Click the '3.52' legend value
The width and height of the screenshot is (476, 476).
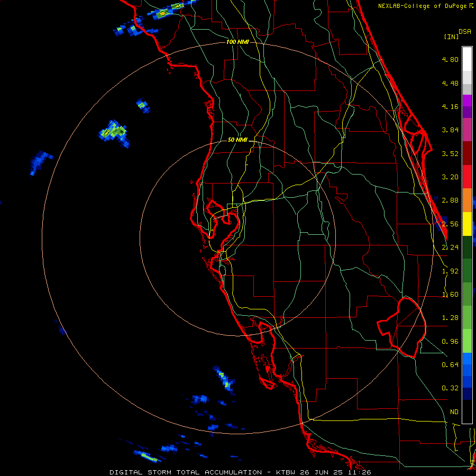tap(450, 153)
